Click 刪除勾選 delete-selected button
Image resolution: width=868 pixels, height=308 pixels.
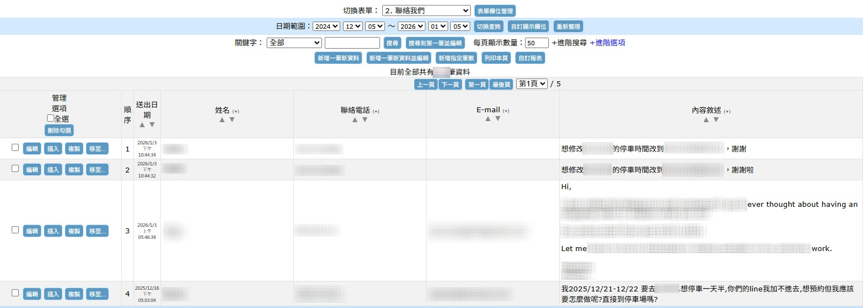coord(59,130)
